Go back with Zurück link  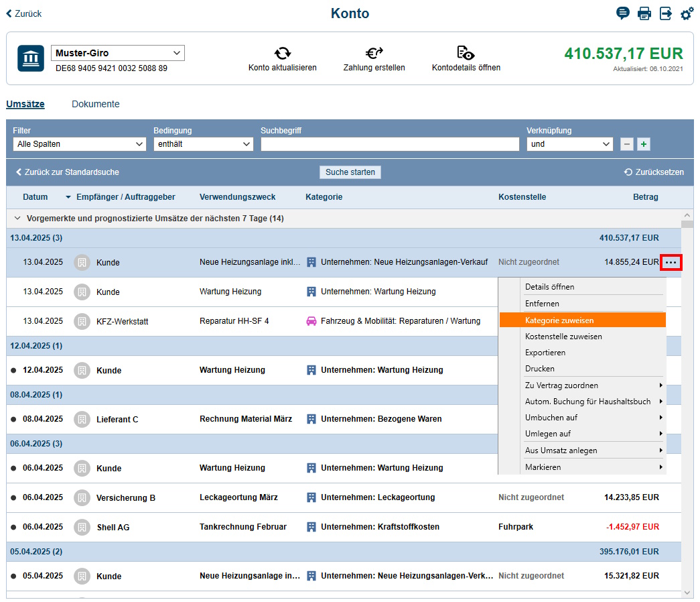(23, 14)
